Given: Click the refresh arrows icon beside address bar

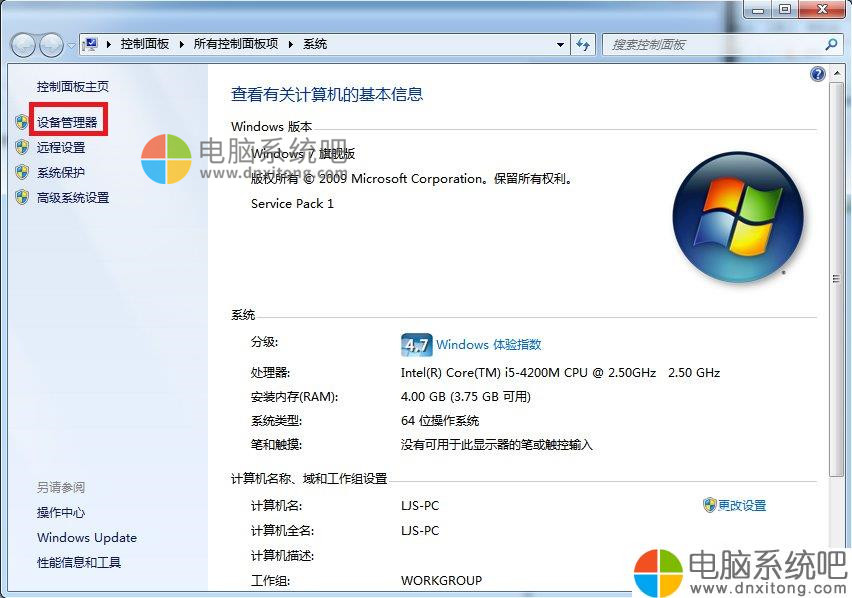Looking at the screenshot, I should tap(582, 45).
